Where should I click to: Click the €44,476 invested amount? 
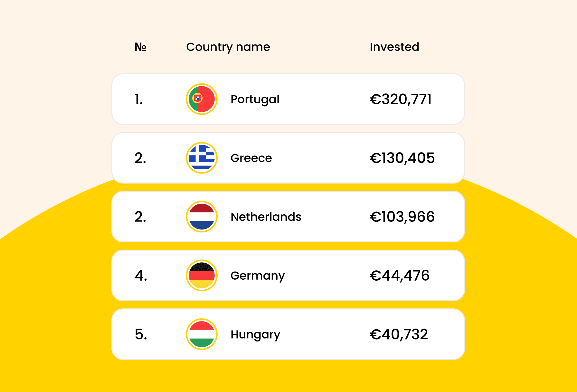tap(400, 276)
